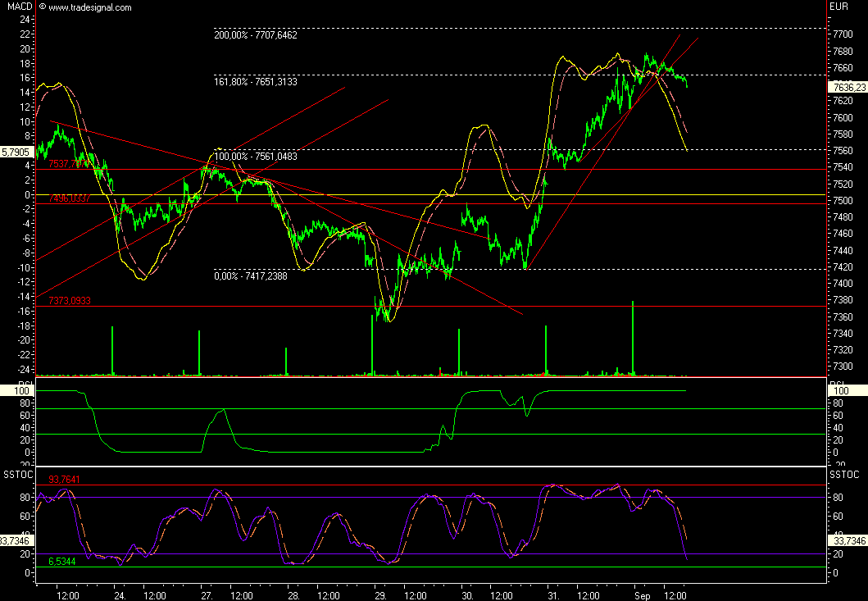
Task: Click 7420 on the price axis
Action: pos(843,267)
